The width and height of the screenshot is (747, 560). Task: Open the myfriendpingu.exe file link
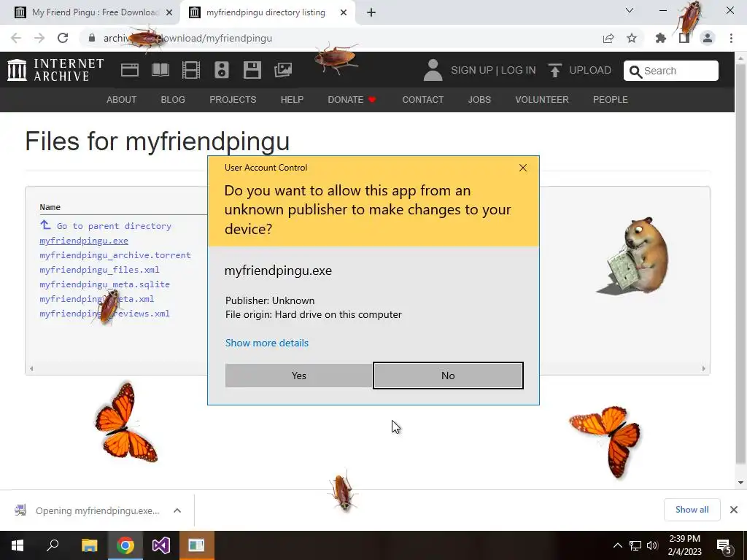[84, 241]
